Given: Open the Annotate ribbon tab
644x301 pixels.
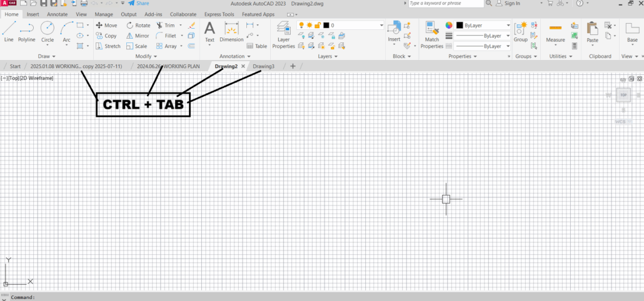Looking at the screenshot, I should coord(57,14).
